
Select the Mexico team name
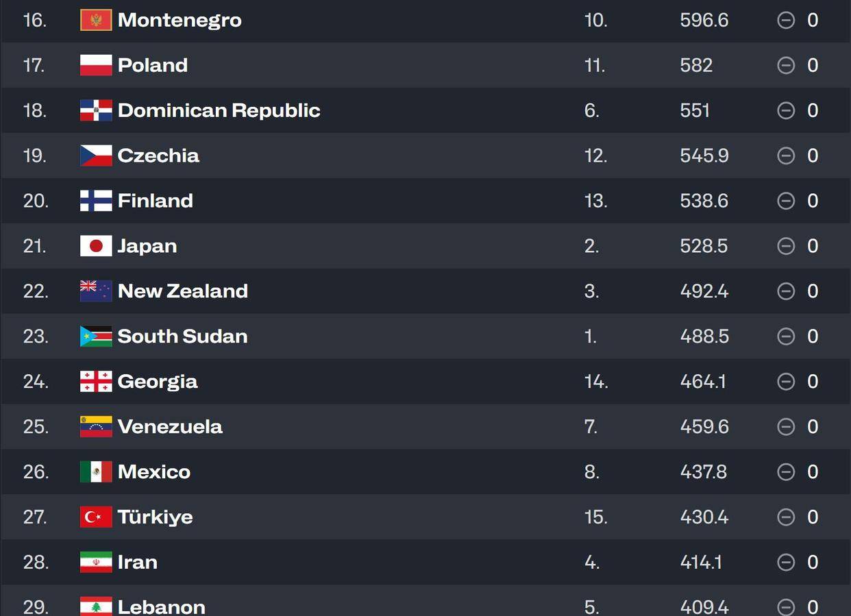tap(154, 472)
